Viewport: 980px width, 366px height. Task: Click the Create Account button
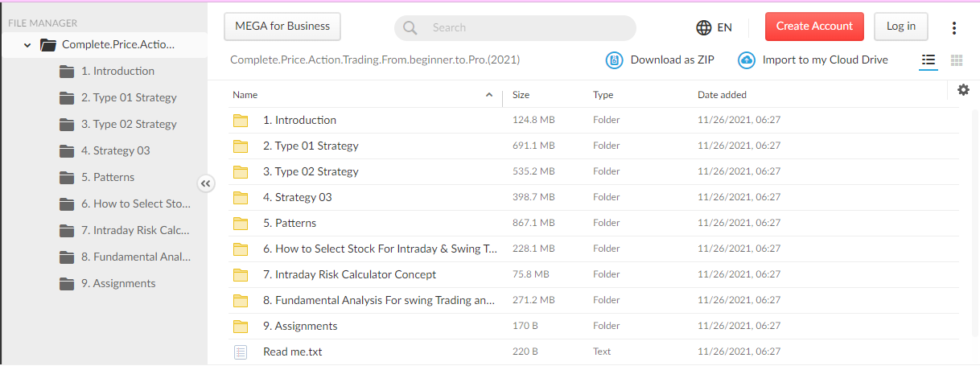(814, 27)
